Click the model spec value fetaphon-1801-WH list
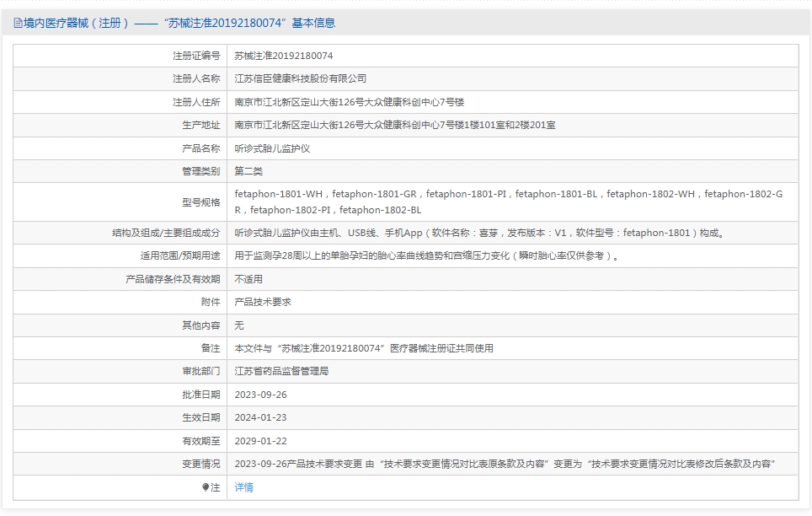Viewport: 812px width, 516px height. [x=509, y=202]
